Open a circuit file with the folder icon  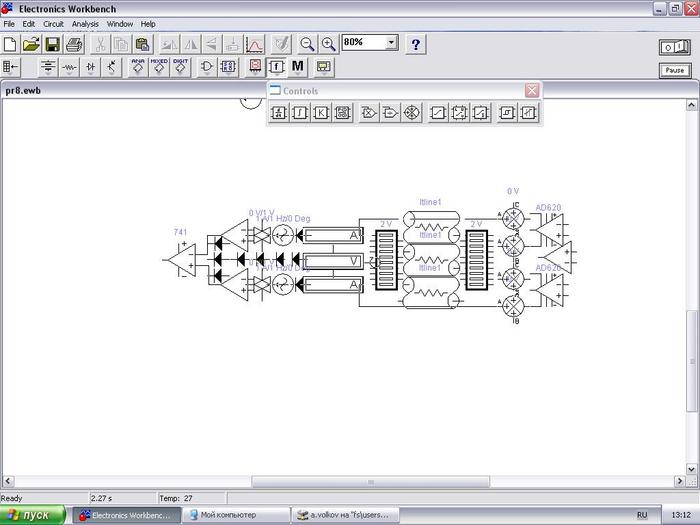click(31, 44)
